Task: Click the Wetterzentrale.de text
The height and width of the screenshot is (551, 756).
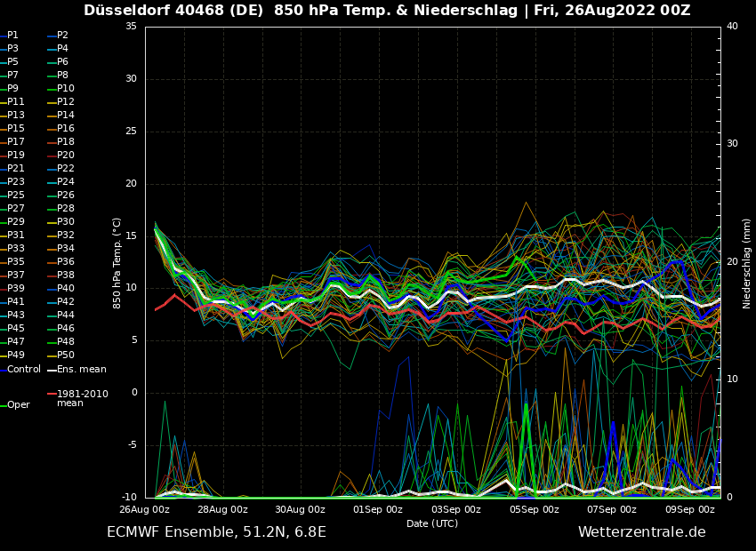Action: [641, 531]
